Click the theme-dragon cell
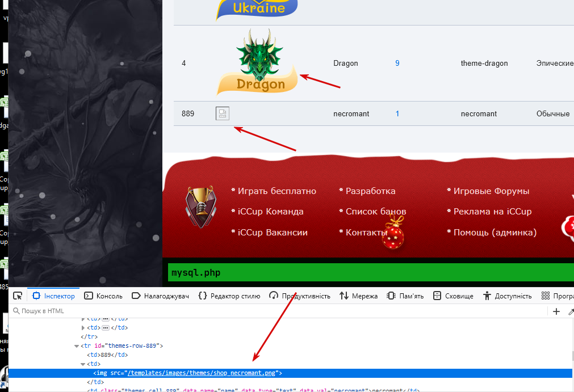The width and height of the screenshot is (574, 392). [x=484, y=64]
